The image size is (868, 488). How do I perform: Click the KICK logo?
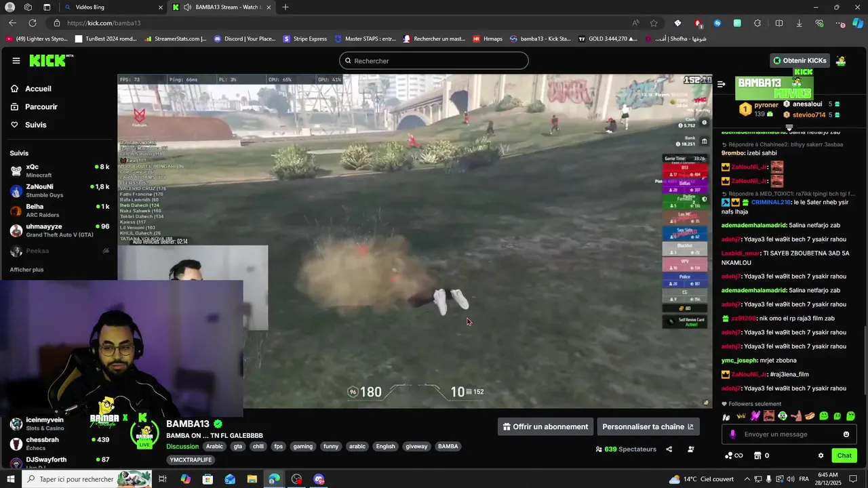click(x=51, y=60)
